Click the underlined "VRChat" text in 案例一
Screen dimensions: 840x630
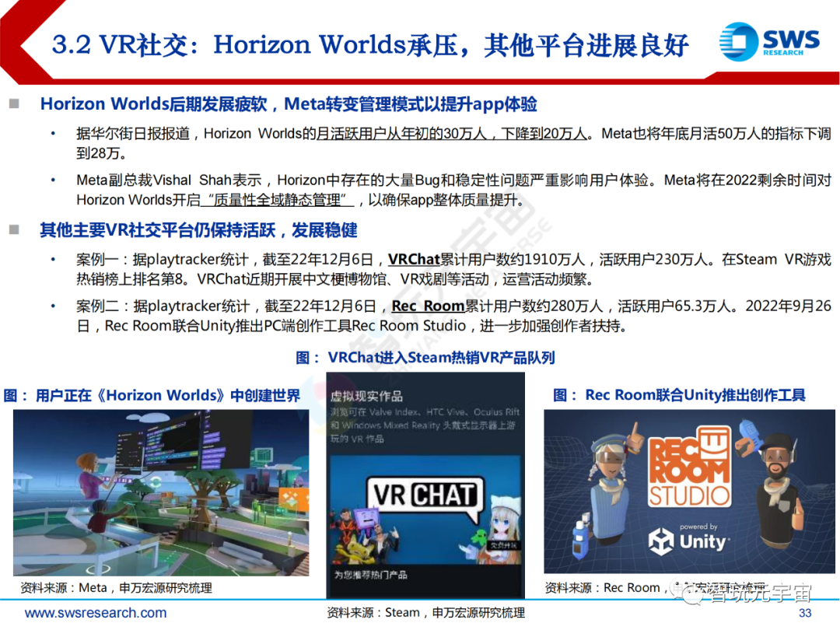click(414, 259)
